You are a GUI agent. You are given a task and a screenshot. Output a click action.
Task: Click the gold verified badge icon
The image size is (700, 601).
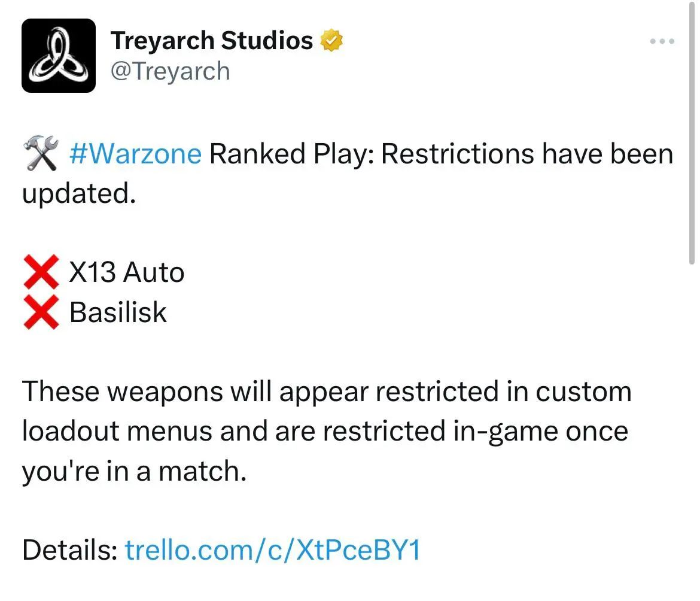point(331,41)
